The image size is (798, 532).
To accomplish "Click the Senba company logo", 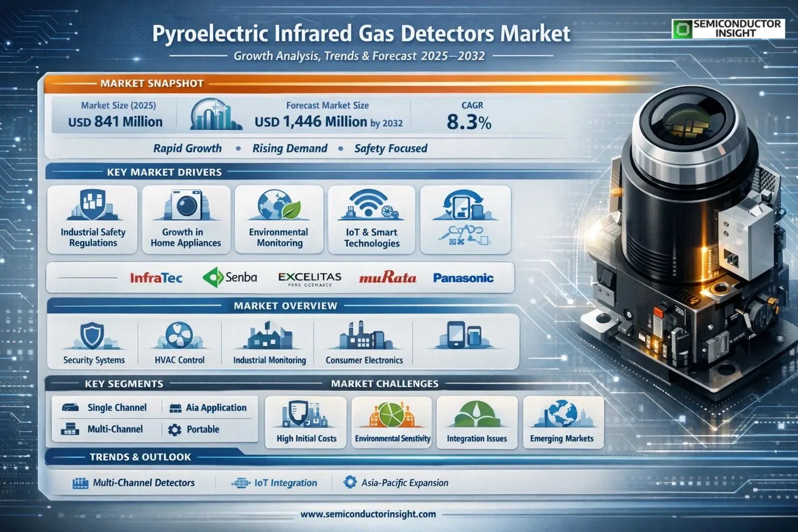I will point(230,277).
